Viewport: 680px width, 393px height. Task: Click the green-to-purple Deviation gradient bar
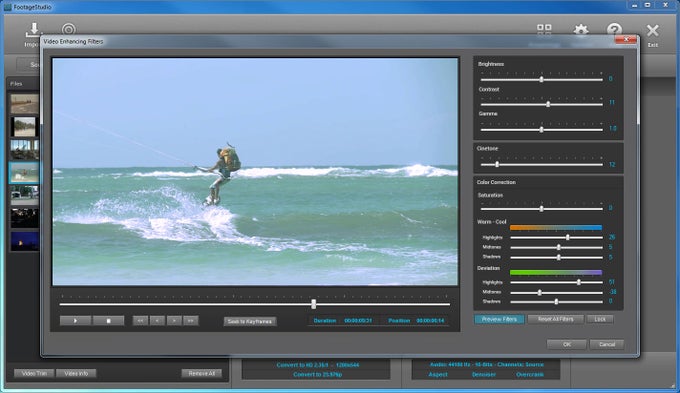point(556,272)
